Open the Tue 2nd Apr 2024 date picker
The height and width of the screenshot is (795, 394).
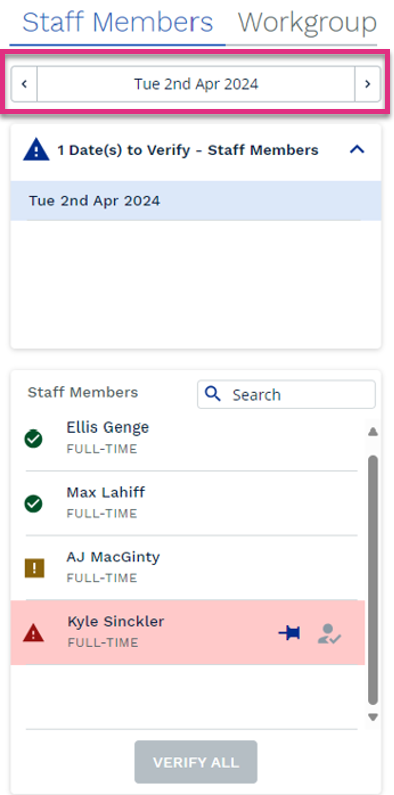click(196, 84)
